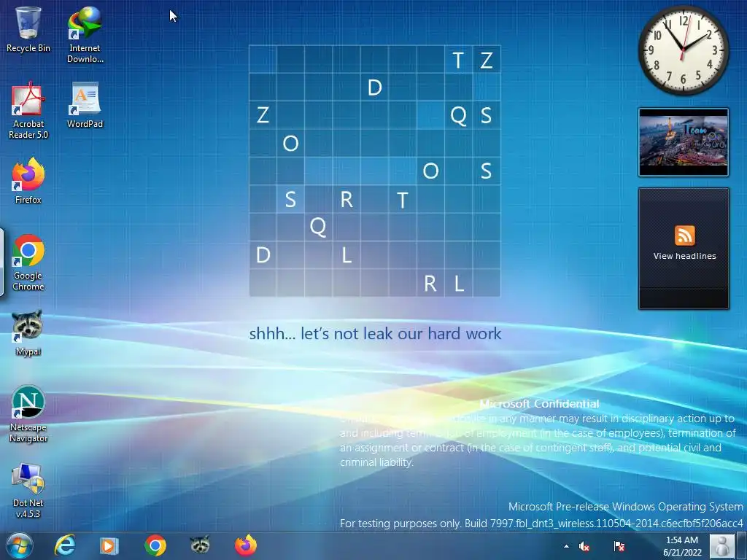Launch Internet Download Manager shortcut

[85, 35]
